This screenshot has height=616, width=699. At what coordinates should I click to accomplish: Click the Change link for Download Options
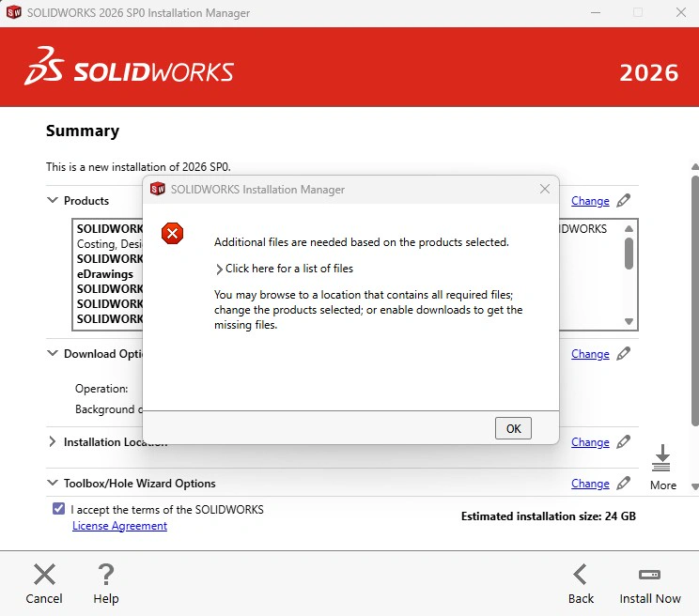point(590,354)
